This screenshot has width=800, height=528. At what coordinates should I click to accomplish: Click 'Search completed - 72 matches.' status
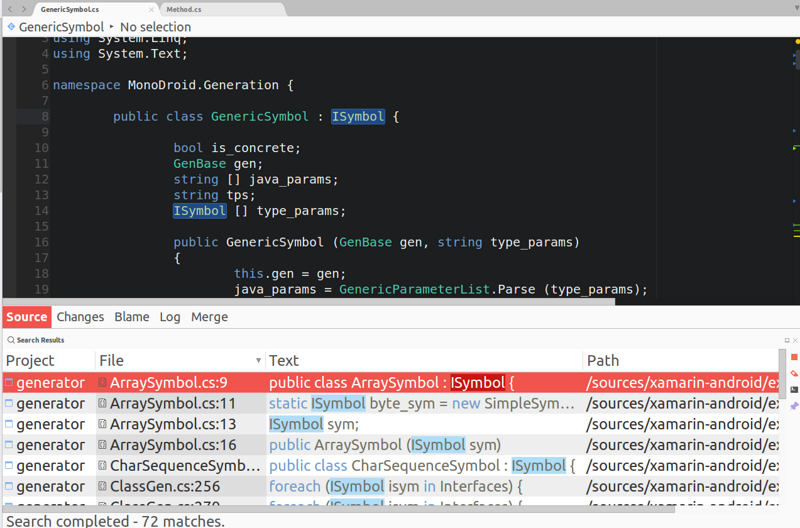coord(115,521)
